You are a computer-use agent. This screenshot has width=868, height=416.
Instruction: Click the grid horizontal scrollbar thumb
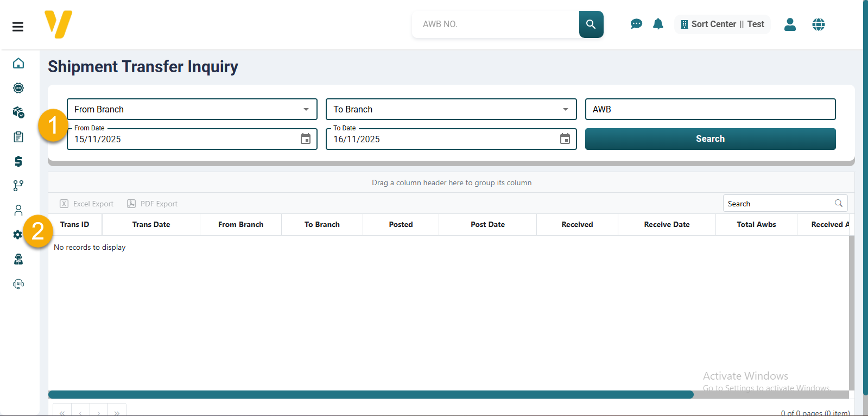click(371, 394)
